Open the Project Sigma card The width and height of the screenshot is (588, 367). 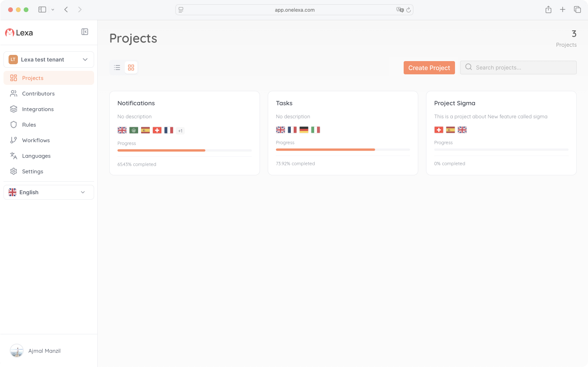click(x=501, y=133)
